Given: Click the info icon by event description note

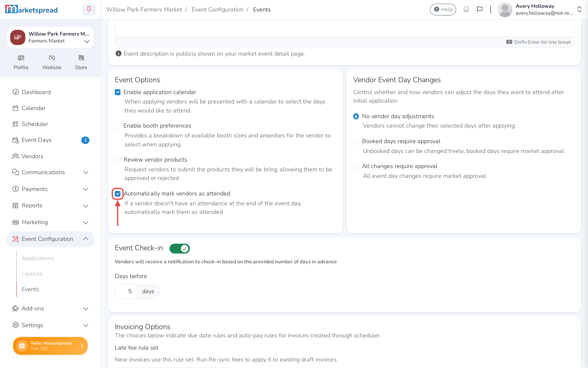Looking at the screenshot, I should click(118, 54).
